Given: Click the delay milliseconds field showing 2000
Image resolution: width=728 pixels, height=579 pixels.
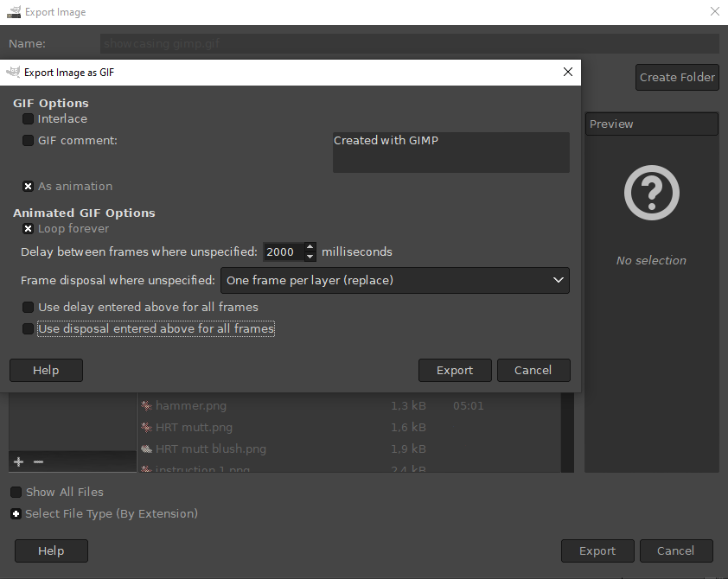Looking at the screenshot, I should tap(284, 252).
